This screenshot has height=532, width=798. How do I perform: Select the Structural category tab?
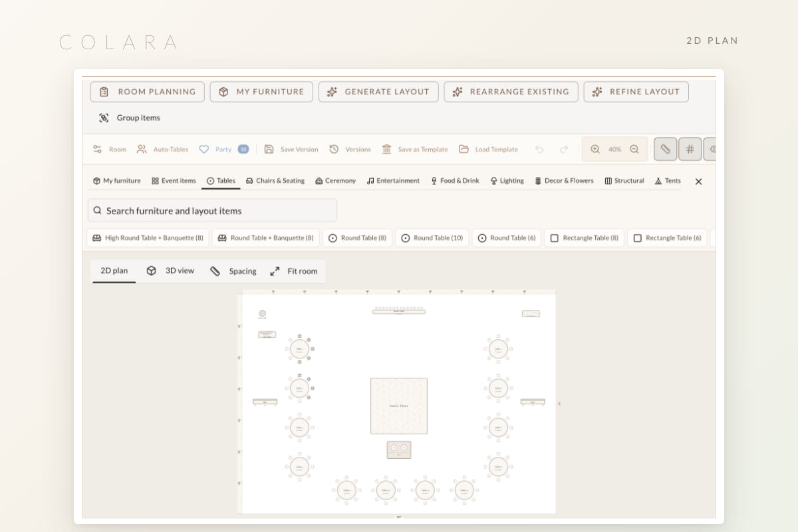click(x=624, y=181)
